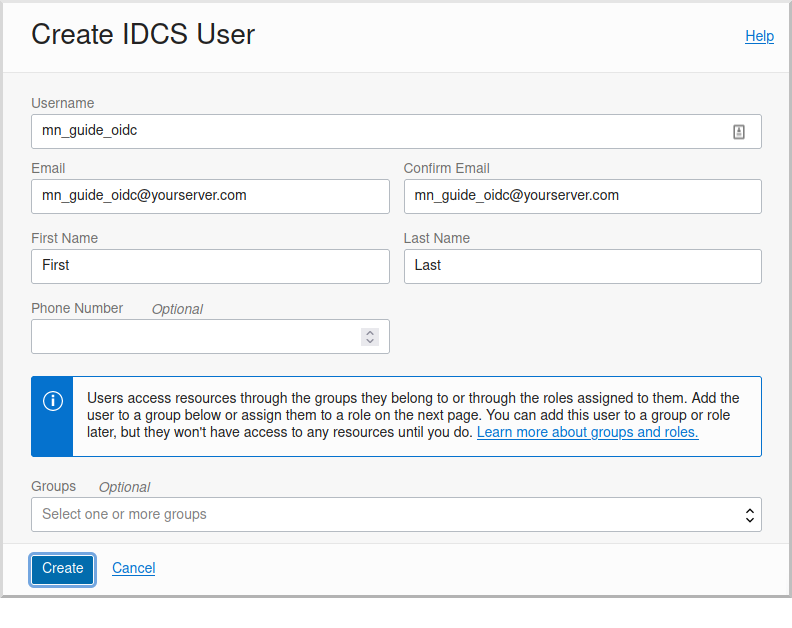This screenshot has width=792, height=628.
Task: Click the Username field label
Action: pyautogui.click(x=63, y=103)
